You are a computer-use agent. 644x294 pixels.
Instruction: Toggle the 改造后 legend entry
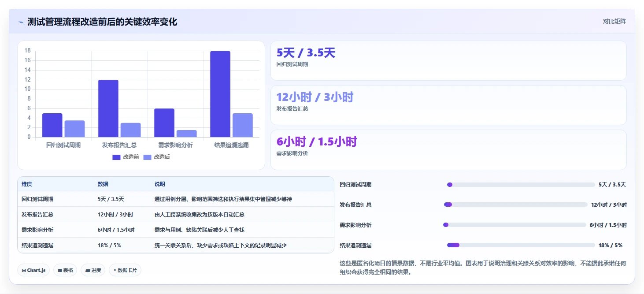point(157,157)
